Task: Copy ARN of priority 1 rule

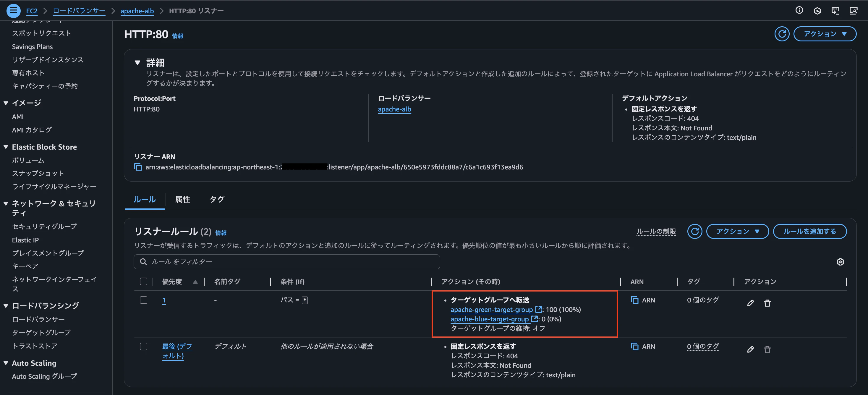Action: pyautogui.click(x=634, y=300)
